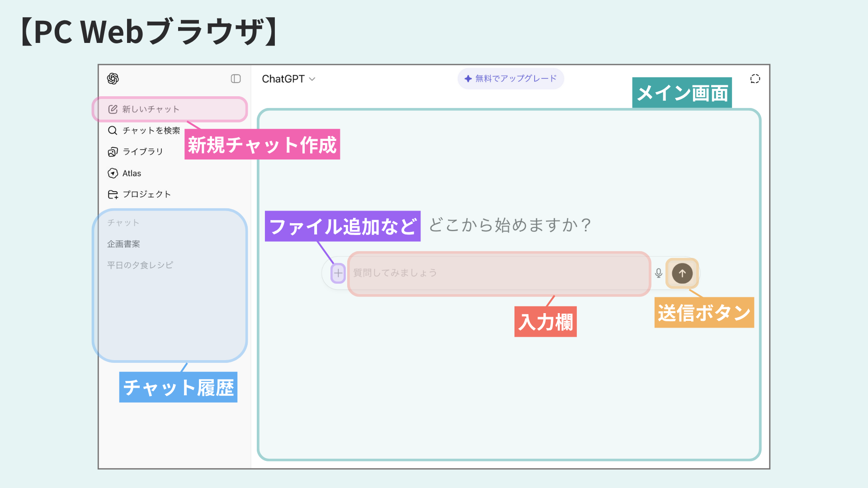868x488 pixels.
Task: Click the プロジェクト folder icon
Action: click(113, 194)
